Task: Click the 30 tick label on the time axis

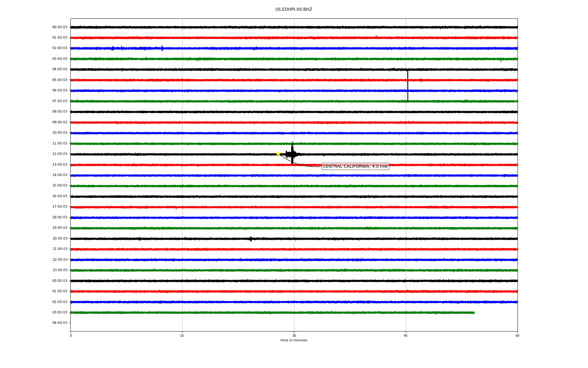Action: tap(294, 335)
